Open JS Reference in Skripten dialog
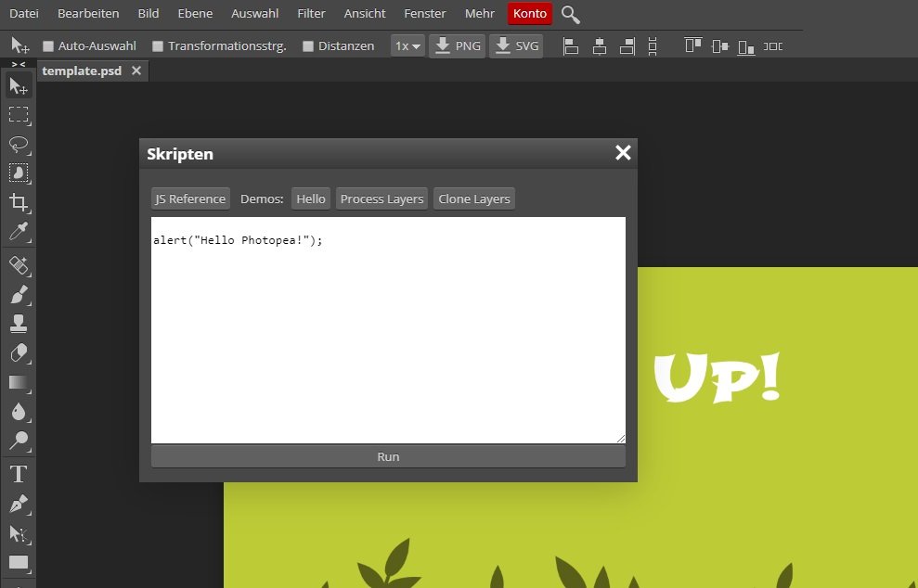Screen dimensions: 918x588 (x=190, y=198)
